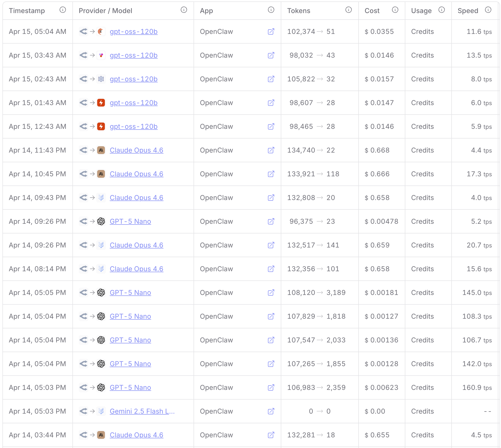Click the info icon beside the Usage header
The width and height of the screenshot is (501, 448).
click(x=442, y=10)
